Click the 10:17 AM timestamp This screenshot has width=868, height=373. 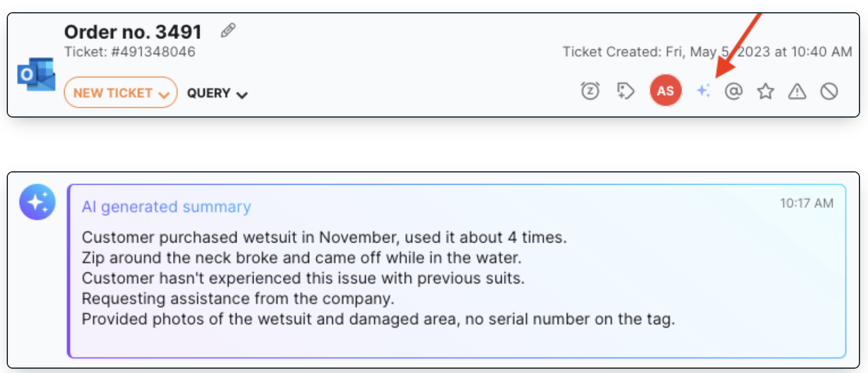tap(806, 204)
